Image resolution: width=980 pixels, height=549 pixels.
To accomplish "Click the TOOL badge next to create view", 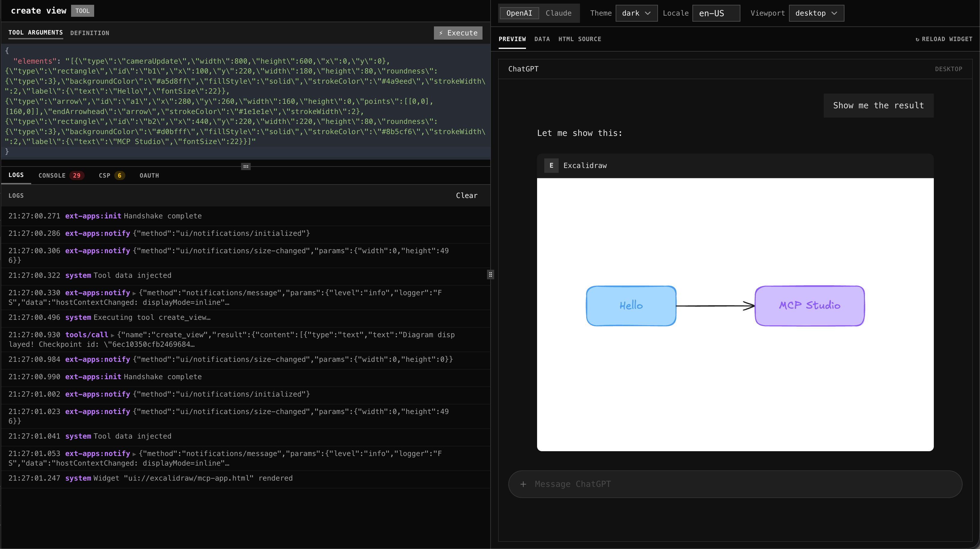I will click(x=82, y=11).
